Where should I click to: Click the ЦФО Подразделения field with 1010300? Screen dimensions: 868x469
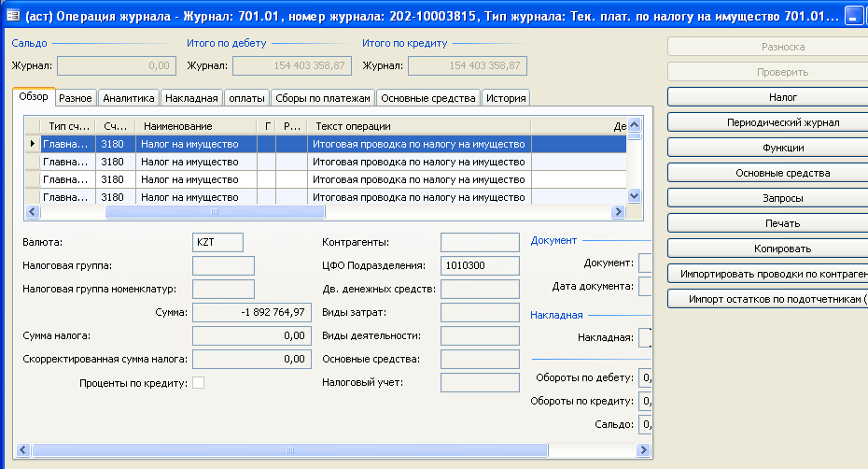pos(480,265)
